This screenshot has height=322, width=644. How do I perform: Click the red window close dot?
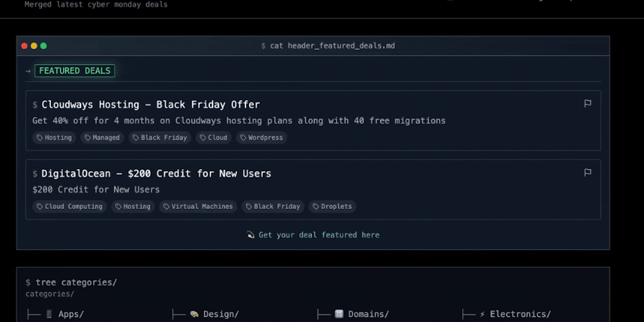coord(25,46)
